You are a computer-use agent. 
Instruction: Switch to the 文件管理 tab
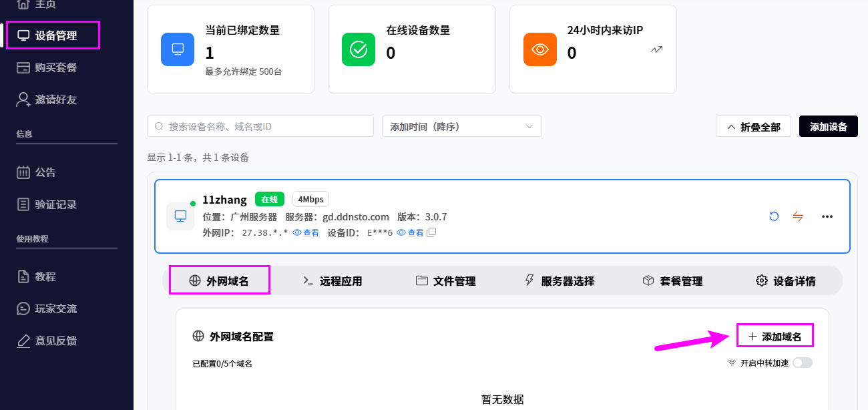coord(445,281)
